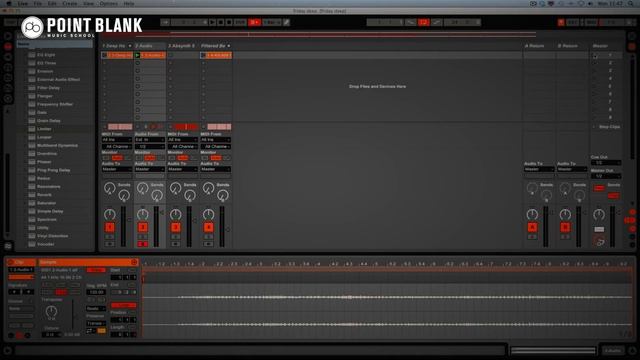Viewport: 640px width, 360px height.
Task: Open track 2 Audio To Master dropdown
Action: click(x=150, y=169)
